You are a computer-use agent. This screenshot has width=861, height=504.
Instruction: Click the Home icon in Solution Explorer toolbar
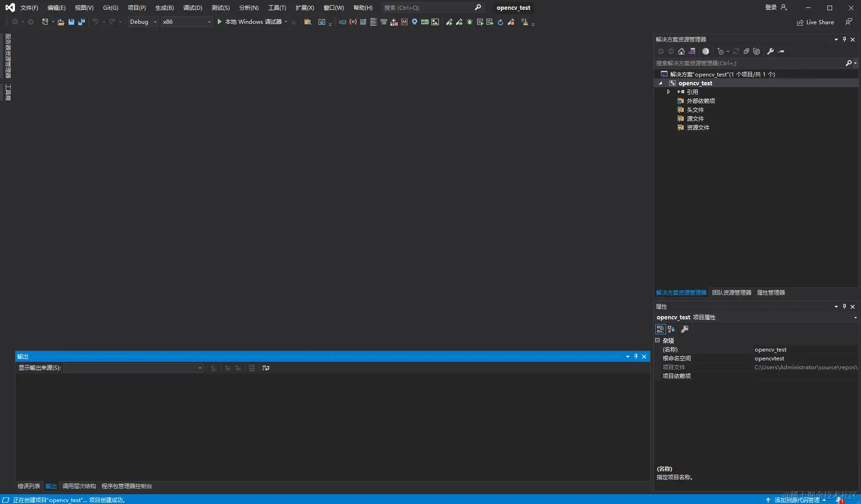pyautogui.click(x=681, y=51)
